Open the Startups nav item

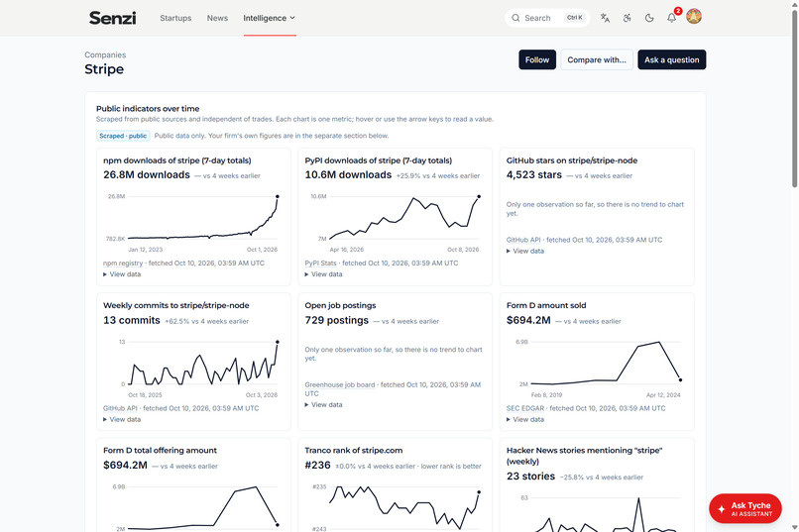click(175, 18)
